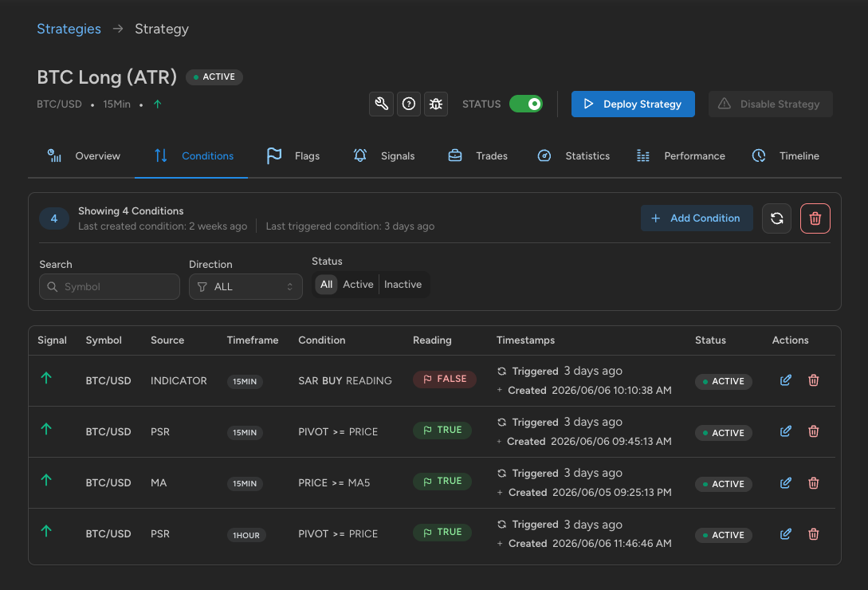Delete the PRICE >= MA5 condition

813,482
